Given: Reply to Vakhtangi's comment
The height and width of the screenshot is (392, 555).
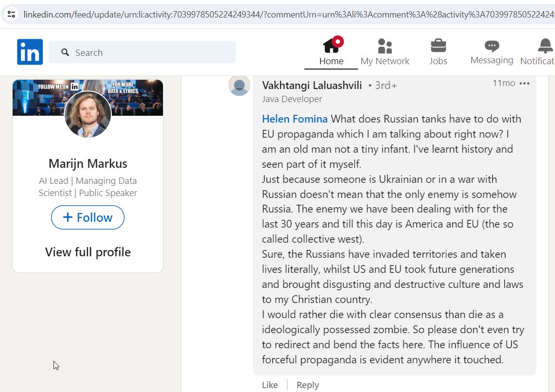Looking at the screenshot, I should pyautogui.click(x=307, y=385).
